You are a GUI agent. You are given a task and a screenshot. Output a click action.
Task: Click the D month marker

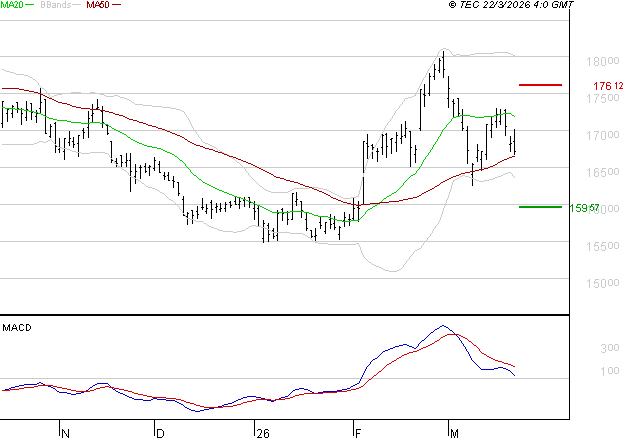(160, 434)
